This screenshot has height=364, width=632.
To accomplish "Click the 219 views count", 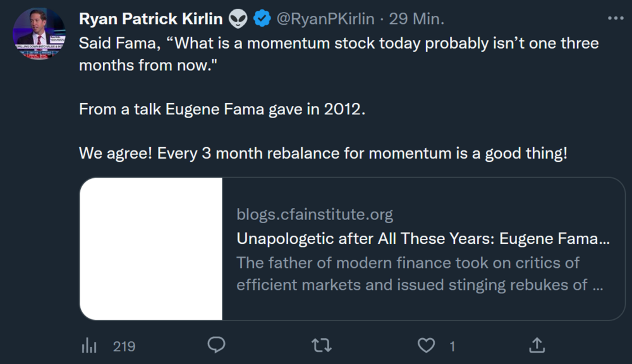I will [x=124, y=346].
